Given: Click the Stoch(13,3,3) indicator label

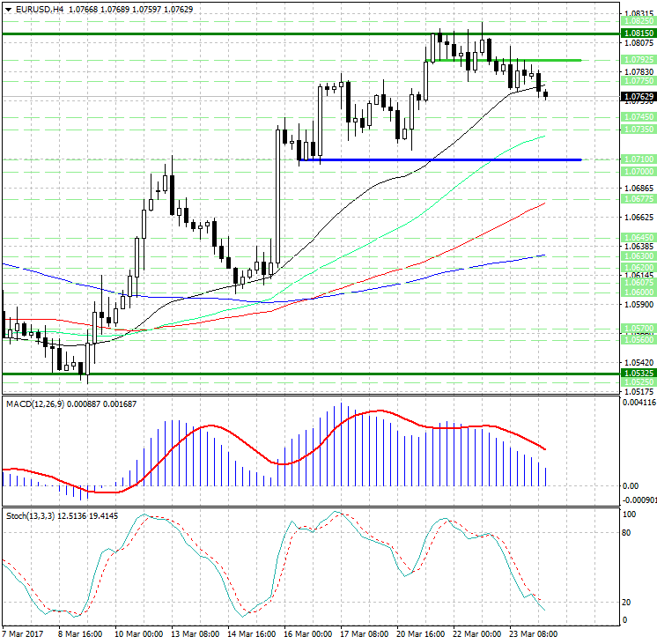Looking at the screenshot, I should coord(33,514).
